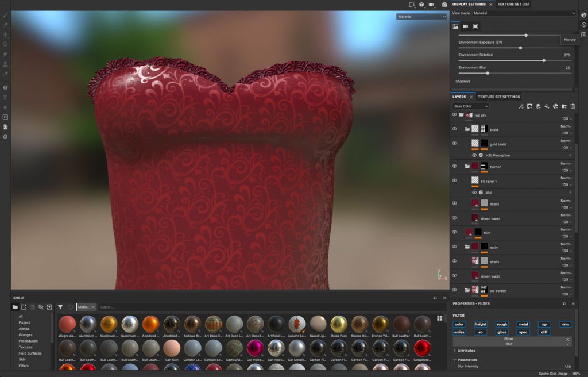The image size is (588, 377).
Task: Click the shelf import resource arrow icon
Action: click(49, 307)
